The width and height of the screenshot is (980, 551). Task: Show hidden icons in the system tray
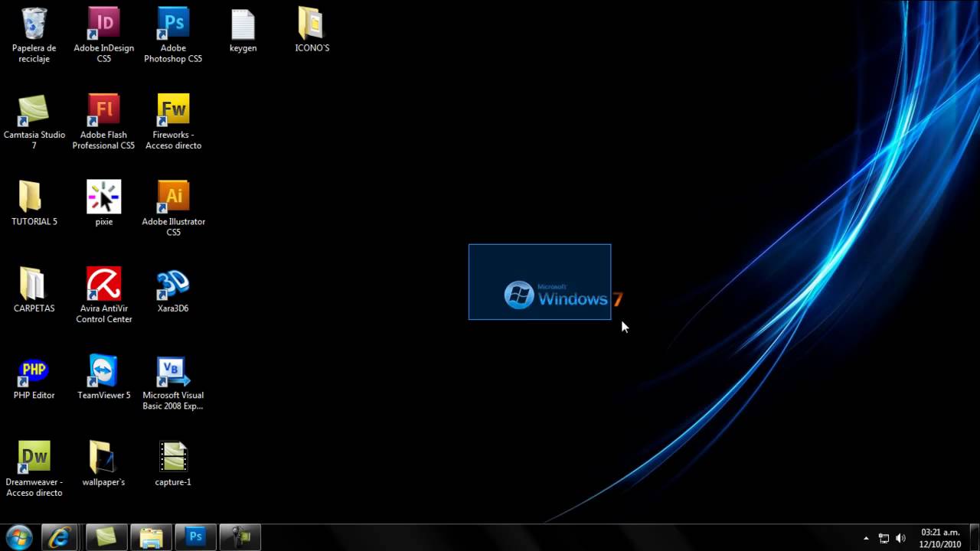pyautogui.click(x=866, y=538)
